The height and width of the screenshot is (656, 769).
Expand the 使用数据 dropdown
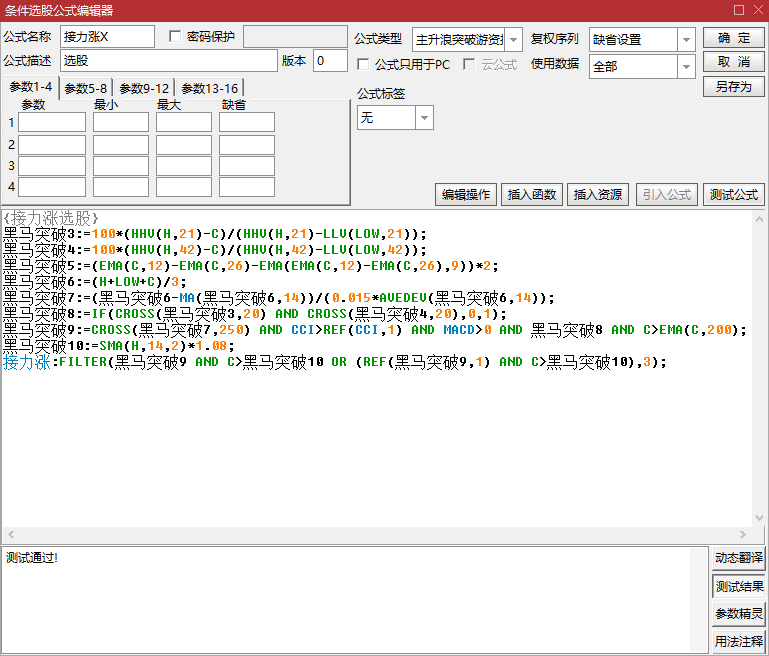click(x=686, y=67)
